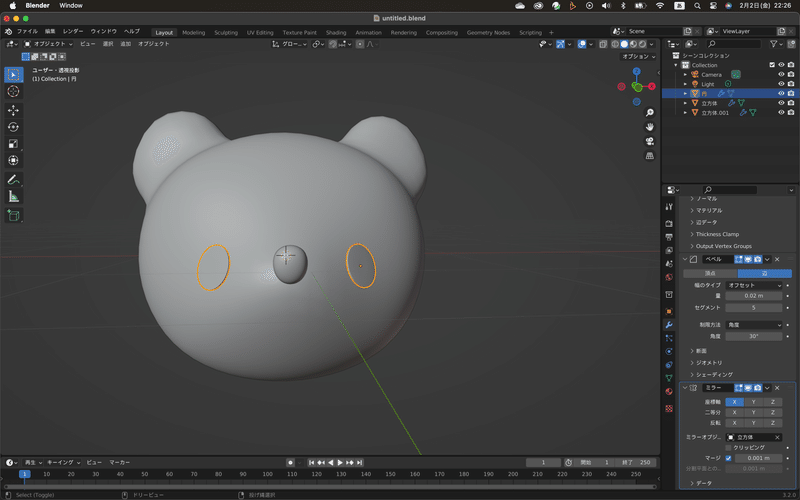Screen dimensions: 800x500
Task: Open the Output properties tab
Action: [669, 237]
